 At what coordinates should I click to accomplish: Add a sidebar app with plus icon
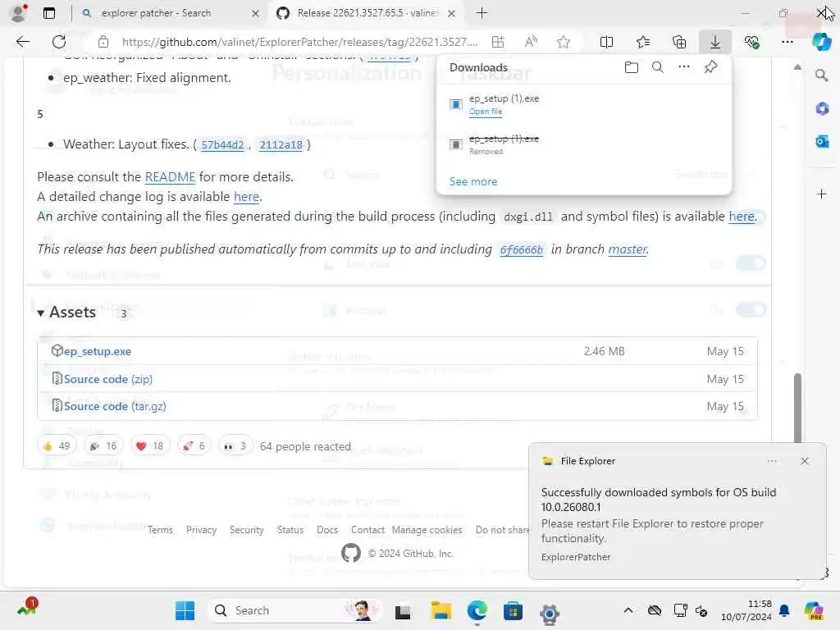pos(822,194)
